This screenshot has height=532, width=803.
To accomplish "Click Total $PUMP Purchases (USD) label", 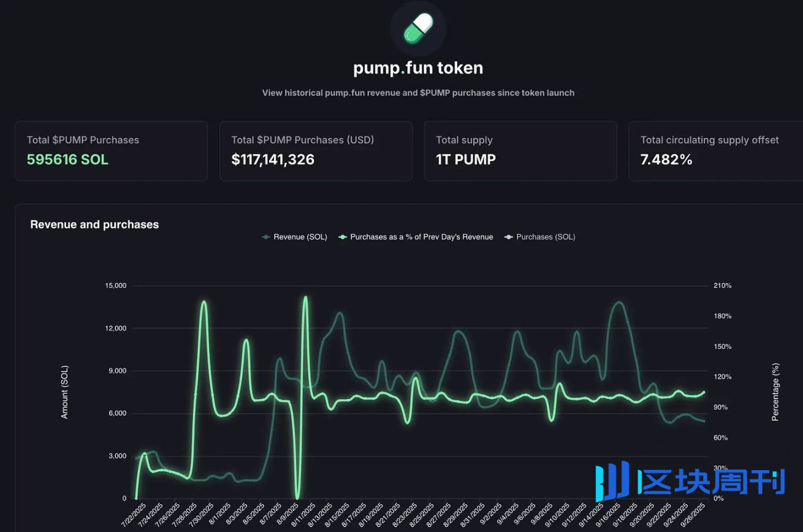I will 302,140.
